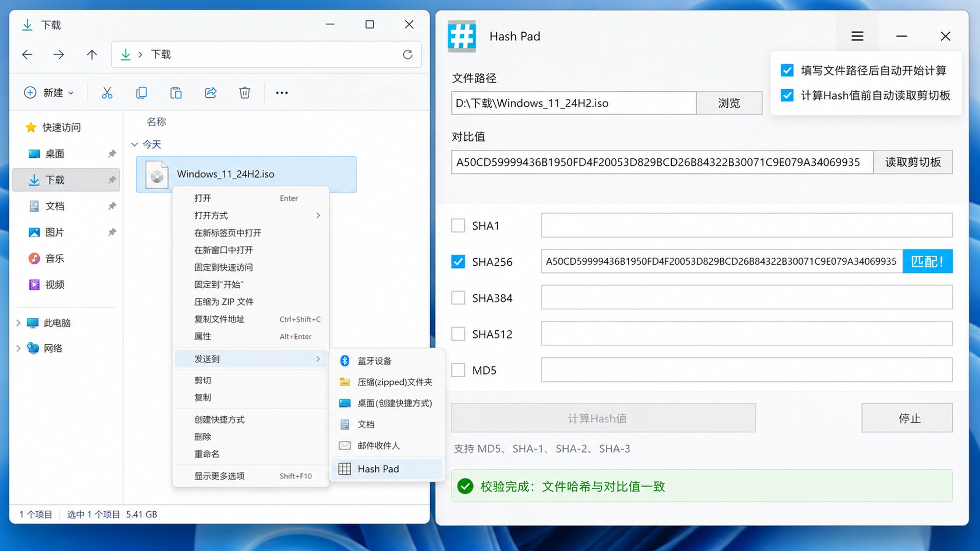Tick the MD5 checkbox

pyautogui.click(x=458, y=370)
